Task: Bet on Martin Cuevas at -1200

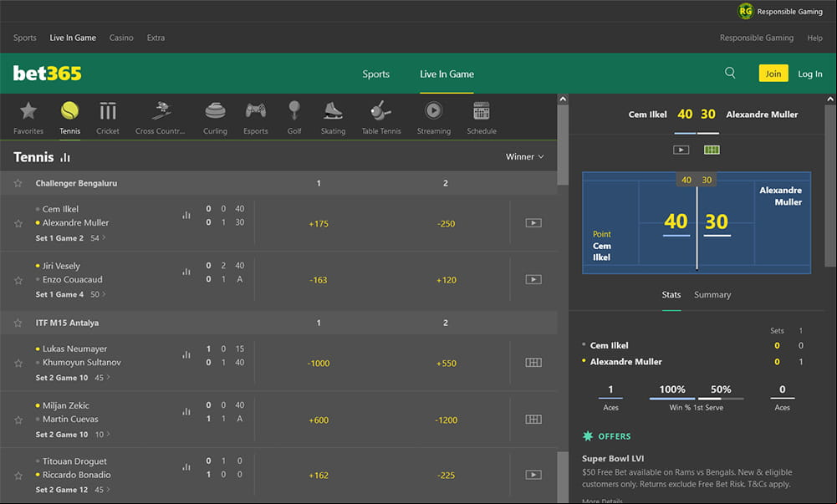Action: tap(446, 420)
